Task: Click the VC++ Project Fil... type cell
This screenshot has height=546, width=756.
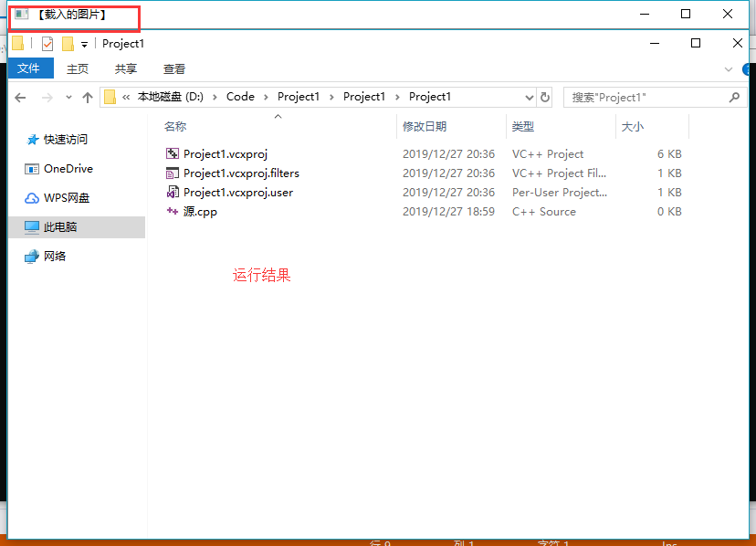Action: (x=559, y=173)
